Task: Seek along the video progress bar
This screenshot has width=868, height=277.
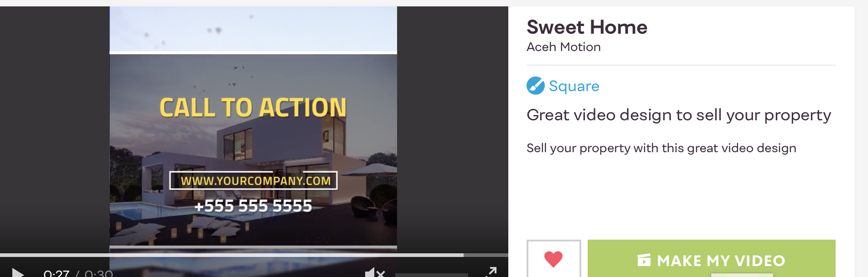Action: tap(254, 255)
